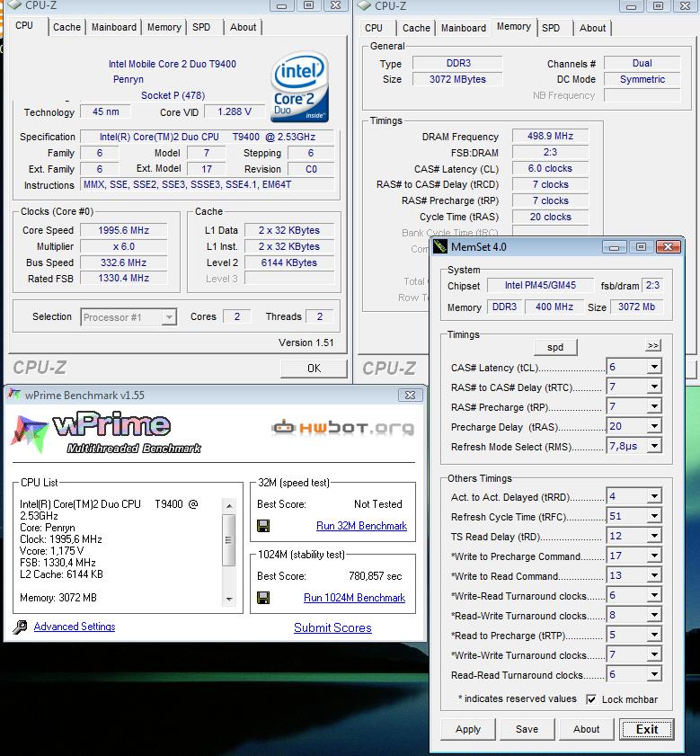Click scroll down arrow in CPU List
700x756 pixels.
tap(229, 600)
